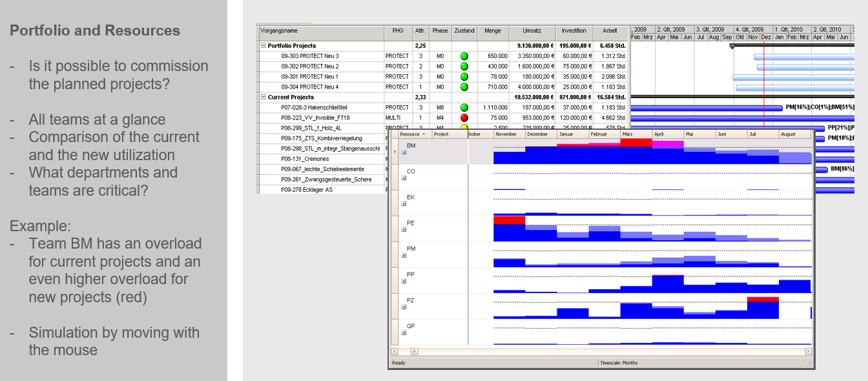Image resolution: width=868 pixels, height=381 pixels.
Task: Click the right scroll arrow of the resource timeline
Action: (x=808, y=351)
